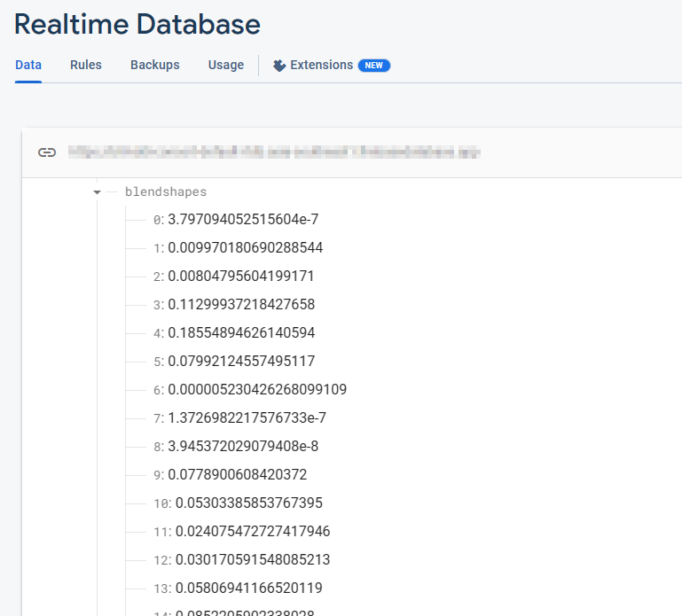The image size is (682, 616).
Task: Open the Backups tab
Action: coord(155,66)
